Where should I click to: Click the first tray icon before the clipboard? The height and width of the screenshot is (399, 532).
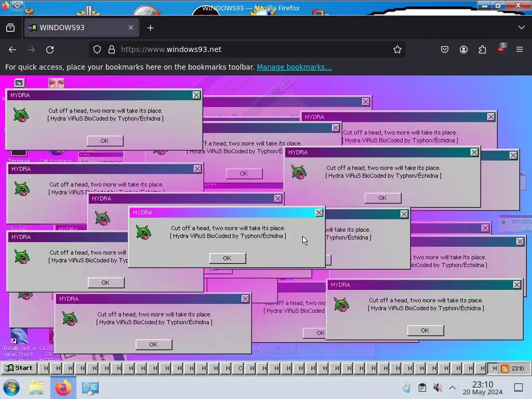point(406,388)
